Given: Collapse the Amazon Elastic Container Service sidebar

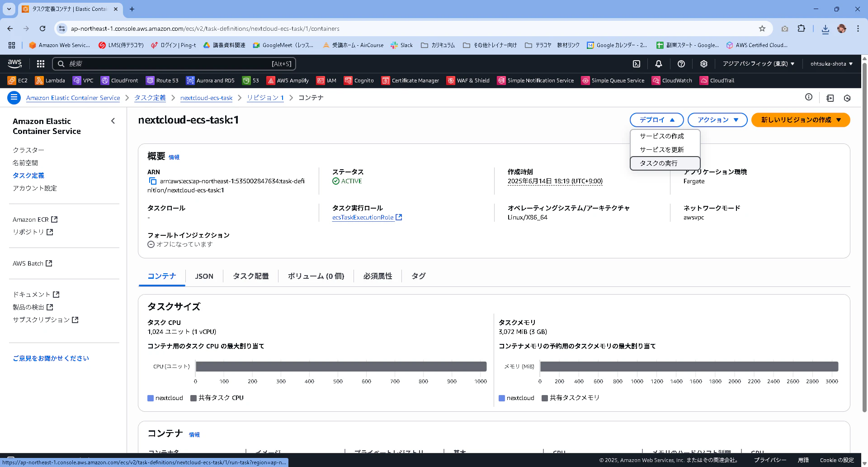Looking at the screenshot, I should point(113,121).
